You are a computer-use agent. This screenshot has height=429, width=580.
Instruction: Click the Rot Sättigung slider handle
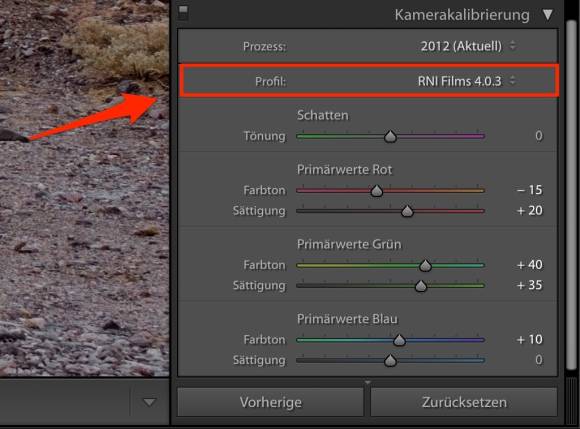(x=407, y=211)
